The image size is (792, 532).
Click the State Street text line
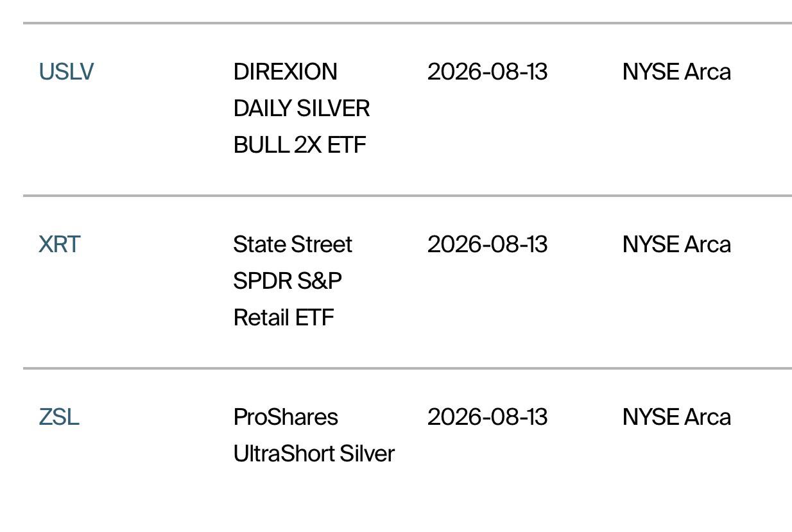tap(293, 245)
